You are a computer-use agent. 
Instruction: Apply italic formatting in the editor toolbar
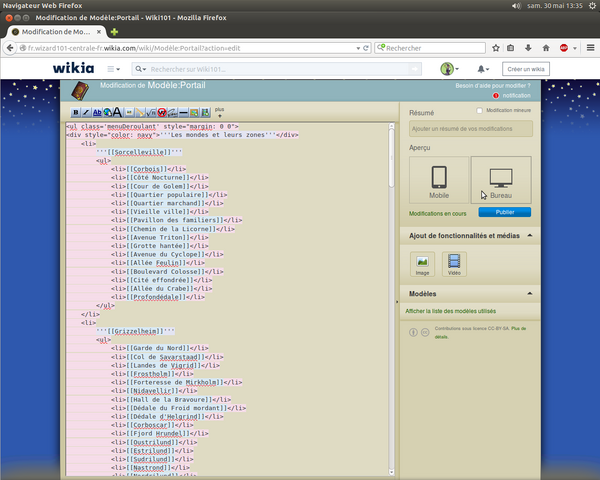coord(86,113)
